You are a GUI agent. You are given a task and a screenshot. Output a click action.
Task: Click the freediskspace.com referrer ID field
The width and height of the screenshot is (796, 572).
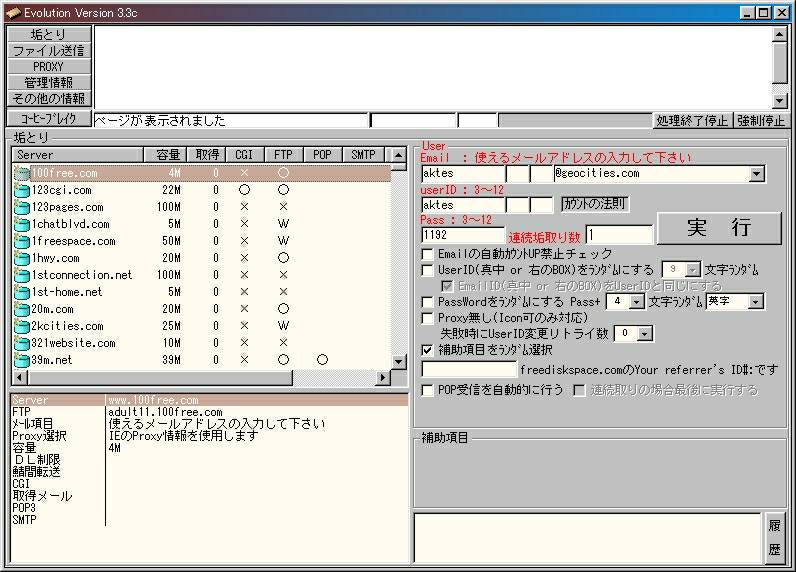[469, 369]
